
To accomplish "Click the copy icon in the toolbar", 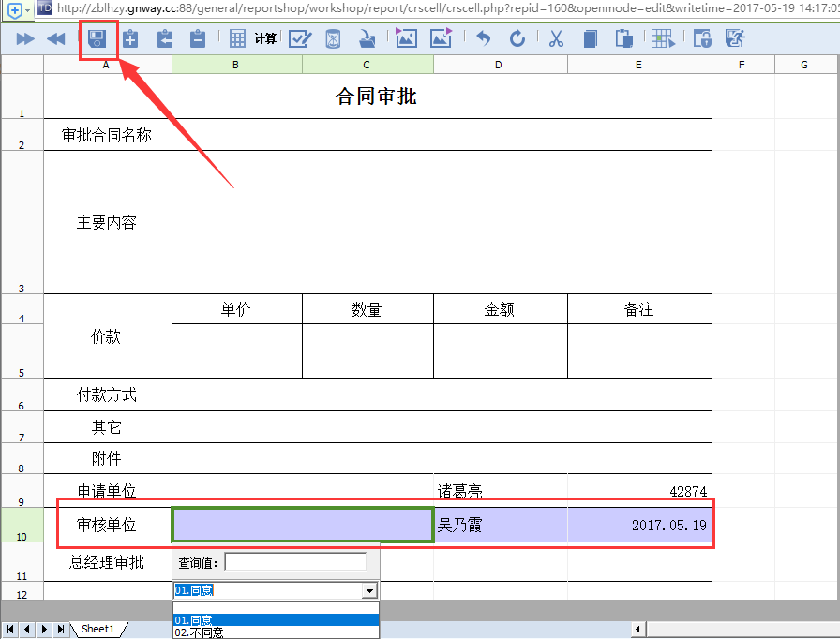I will coord(590,38).
